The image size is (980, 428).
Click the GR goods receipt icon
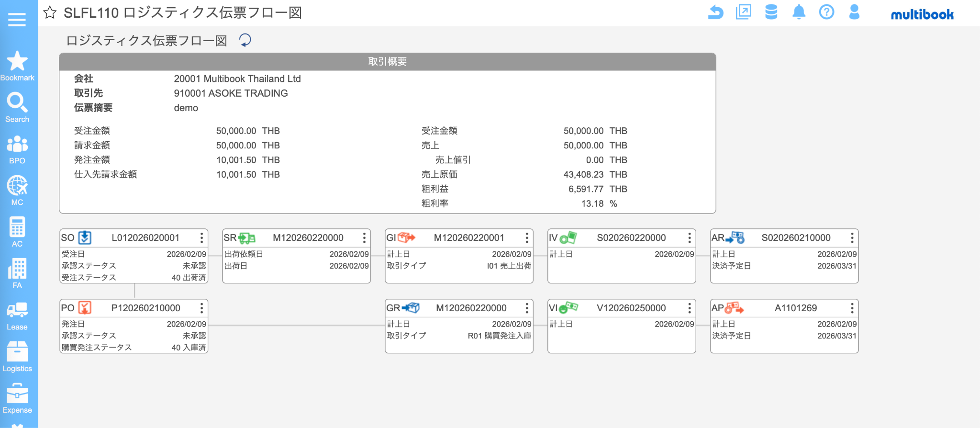[411, 308]
